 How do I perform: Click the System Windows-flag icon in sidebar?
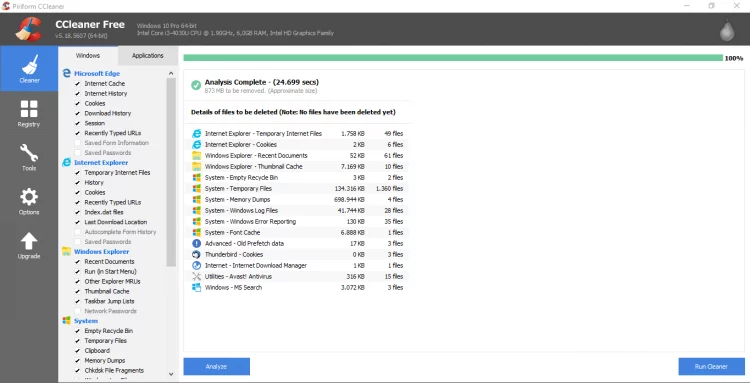pos(66,320)
